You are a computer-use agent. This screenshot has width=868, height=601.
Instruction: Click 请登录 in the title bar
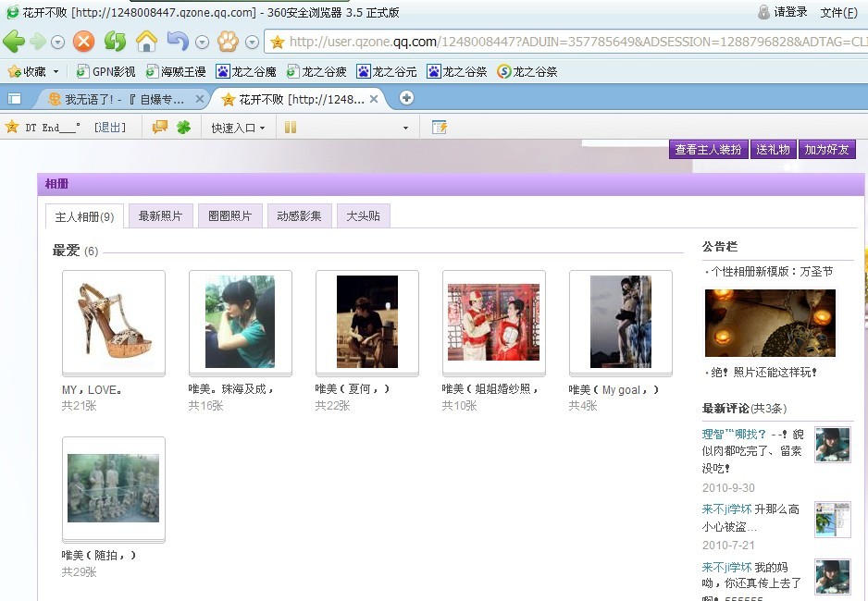tap(790, 12)
